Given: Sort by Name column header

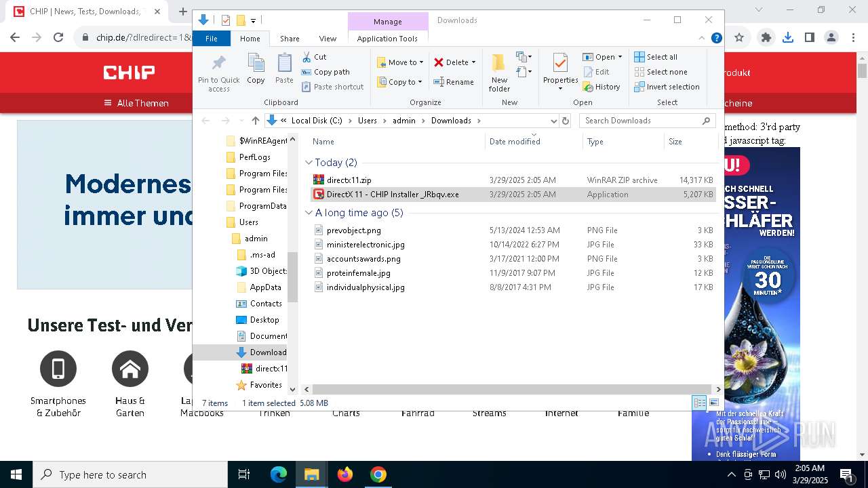Looking at the screenshot, I should point(397,142).
